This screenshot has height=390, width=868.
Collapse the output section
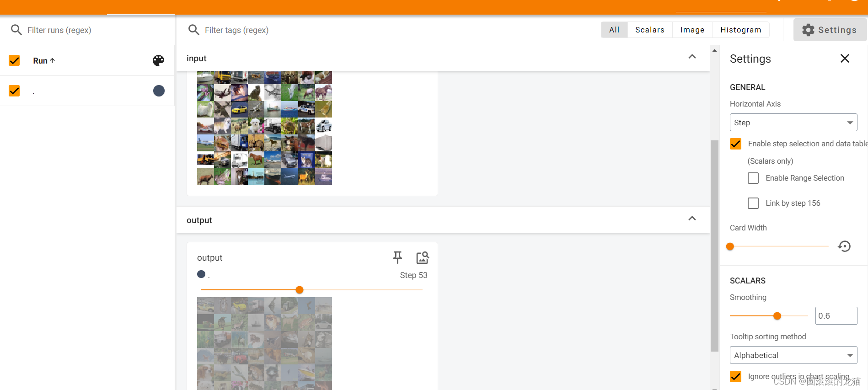[692, 219]
